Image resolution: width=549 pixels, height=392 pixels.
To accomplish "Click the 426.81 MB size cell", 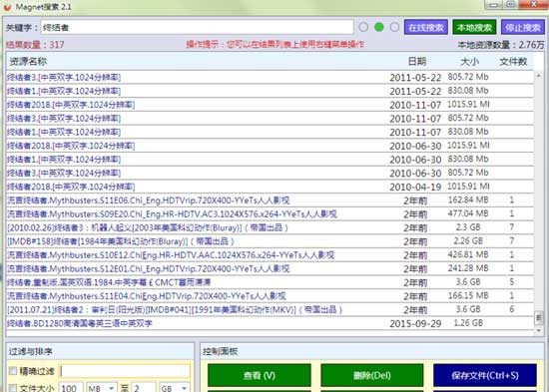I will point(468,254).
